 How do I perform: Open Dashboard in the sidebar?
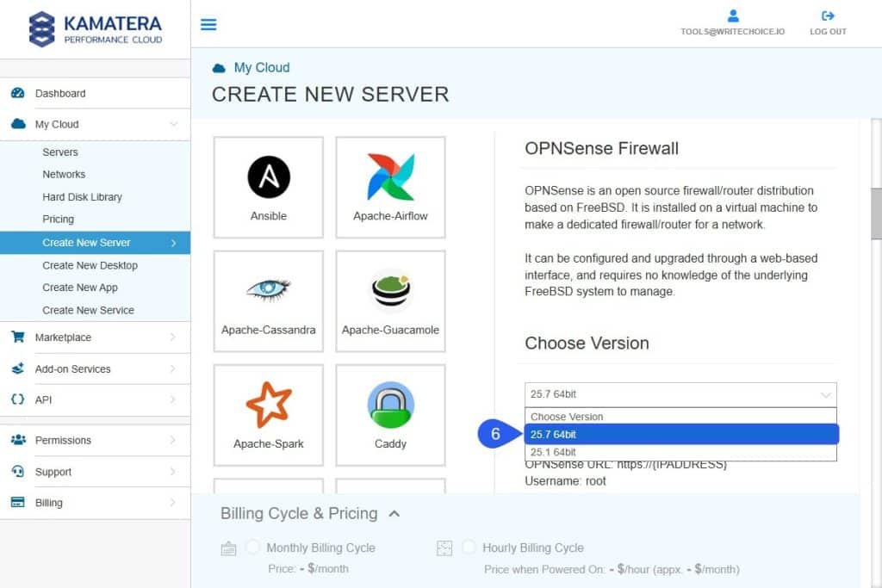click(x=60, y=93)
